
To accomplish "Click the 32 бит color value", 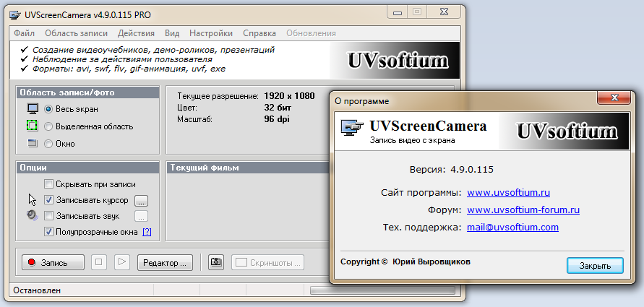I will (278, 108).
